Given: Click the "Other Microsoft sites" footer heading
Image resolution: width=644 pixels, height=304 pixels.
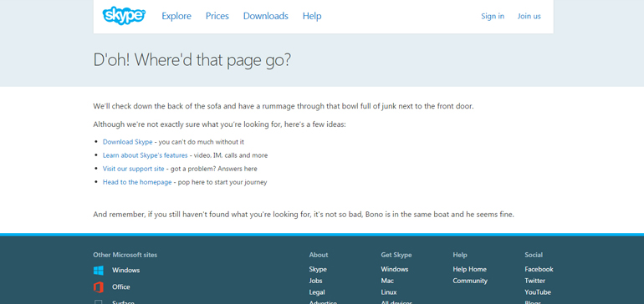Looking at the screenshot, I should click(125, 255).
